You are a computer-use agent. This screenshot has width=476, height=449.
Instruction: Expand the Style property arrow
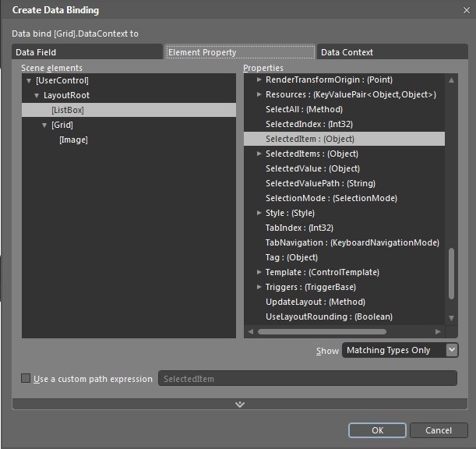click(259, 213)
